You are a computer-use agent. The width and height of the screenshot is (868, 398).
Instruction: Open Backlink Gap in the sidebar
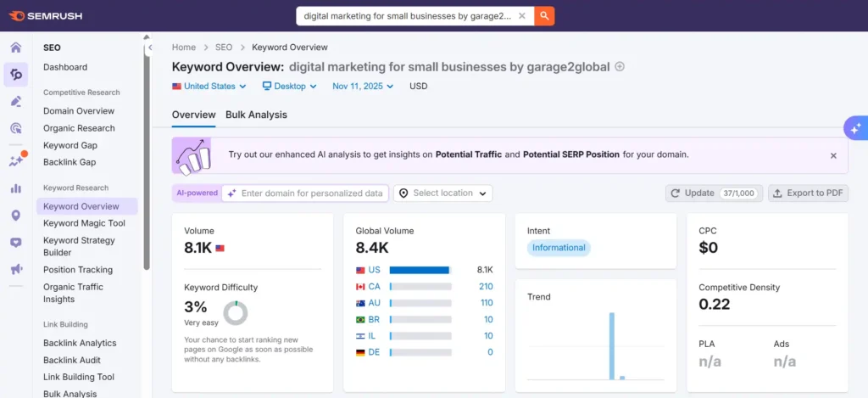70,162
